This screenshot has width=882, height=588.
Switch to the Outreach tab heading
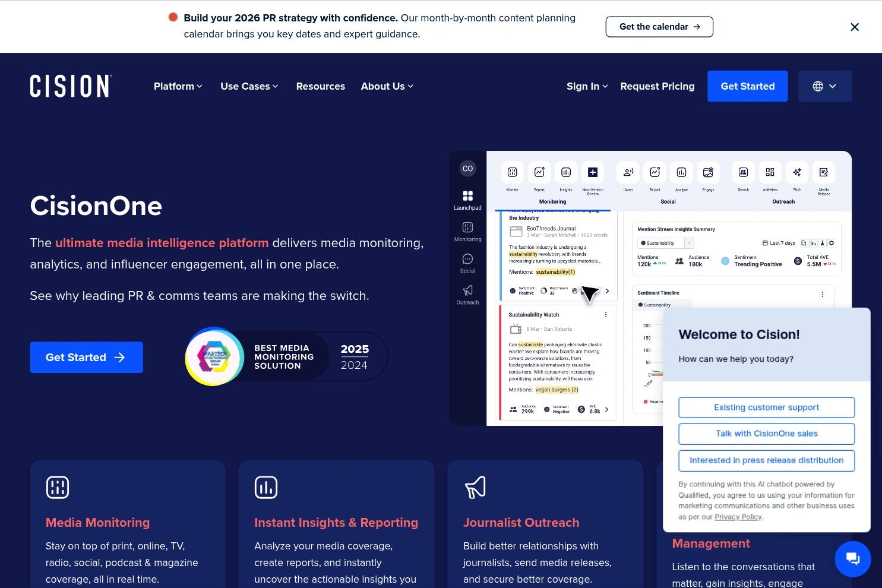tap(783, 202)
